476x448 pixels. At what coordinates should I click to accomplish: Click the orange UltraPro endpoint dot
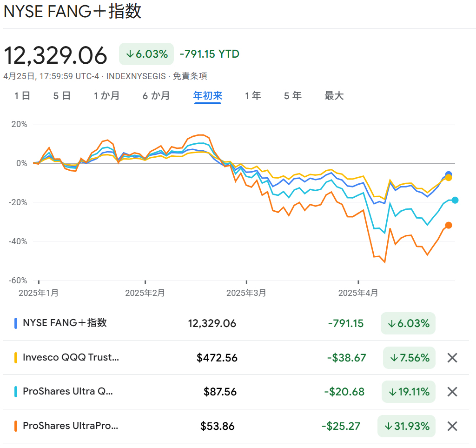(x=449, y=225)
